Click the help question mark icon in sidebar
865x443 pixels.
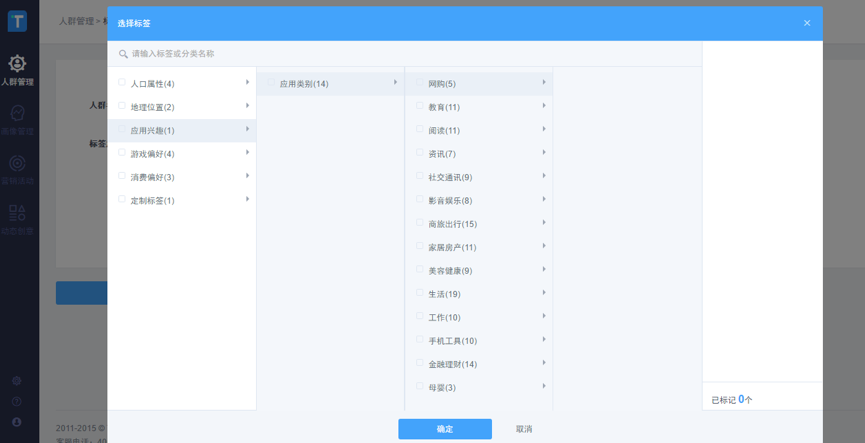point(17,402)
